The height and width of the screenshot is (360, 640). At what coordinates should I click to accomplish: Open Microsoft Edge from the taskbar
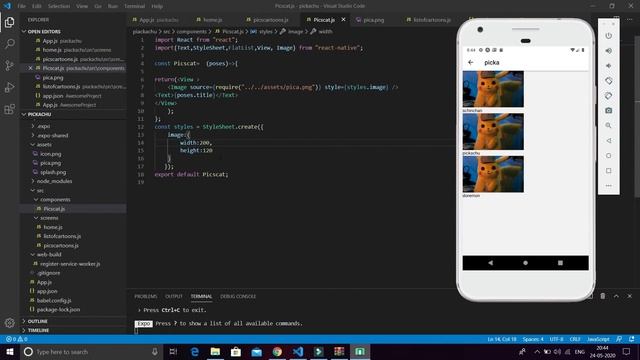[195, 352]
